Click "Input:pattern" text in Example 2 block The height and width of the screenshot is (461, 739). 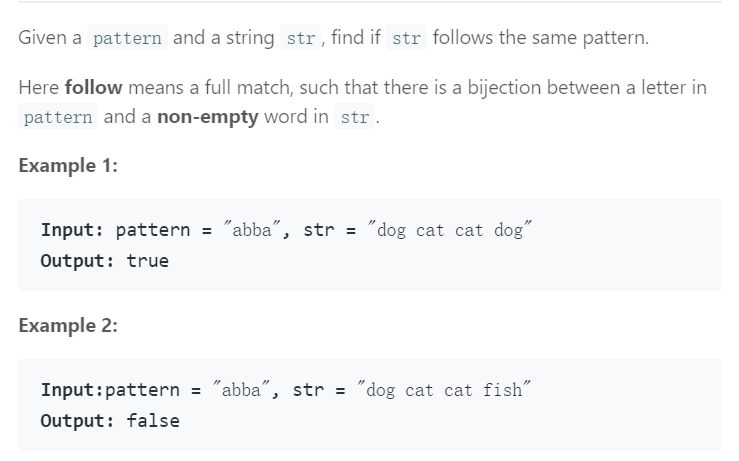click(x=110, y=390)
